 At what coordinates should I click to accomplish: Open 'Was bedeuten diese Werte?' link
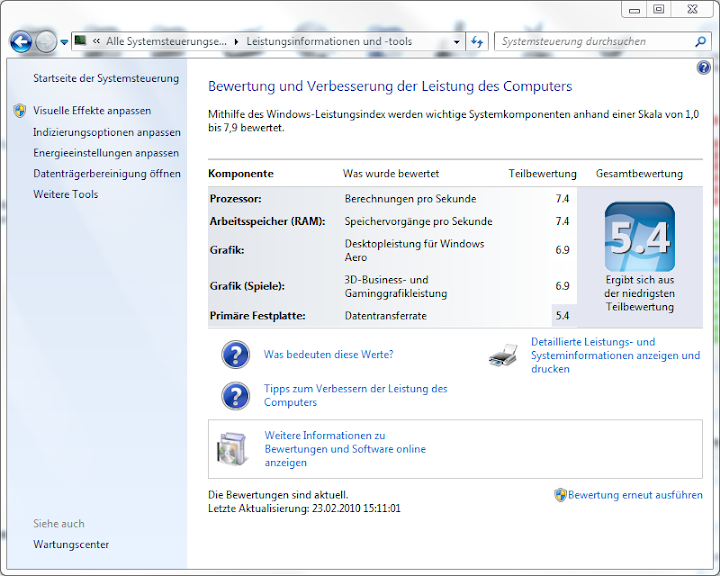(328, 355)
